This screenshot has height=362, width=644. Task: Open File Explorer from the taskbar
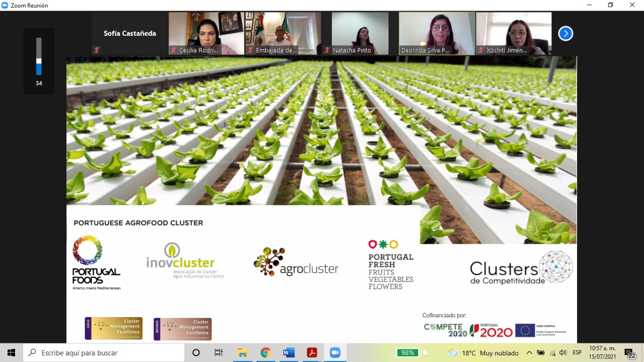tap(243, 352)
